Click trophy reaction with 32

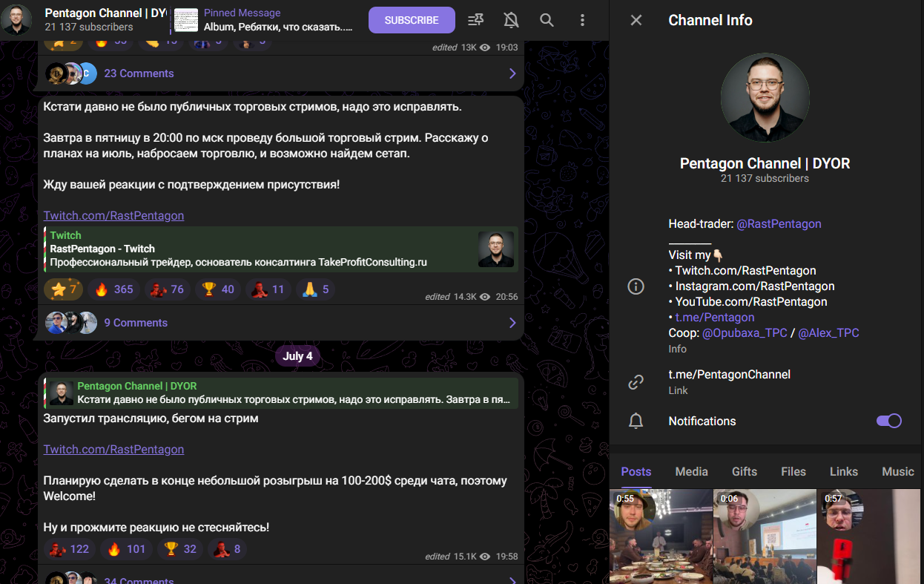tap(181, 549)
